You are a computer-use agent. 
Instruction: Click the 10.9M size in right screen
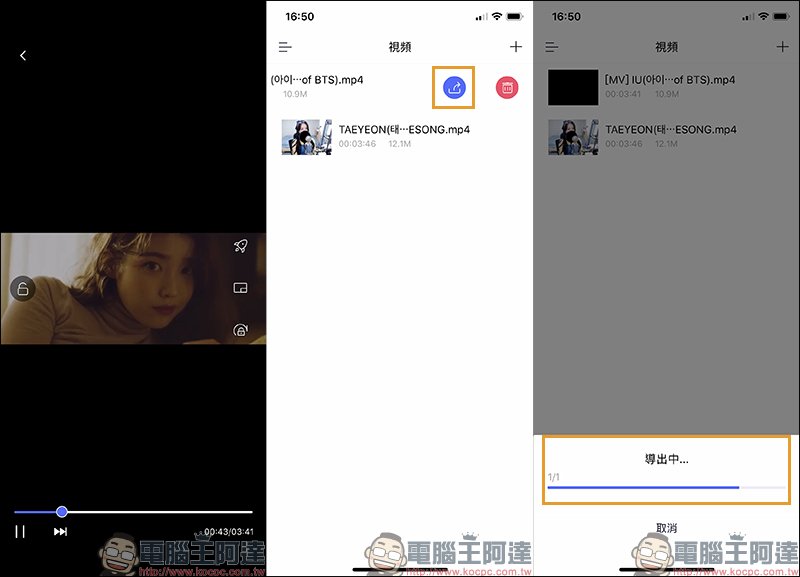[667, 94]
